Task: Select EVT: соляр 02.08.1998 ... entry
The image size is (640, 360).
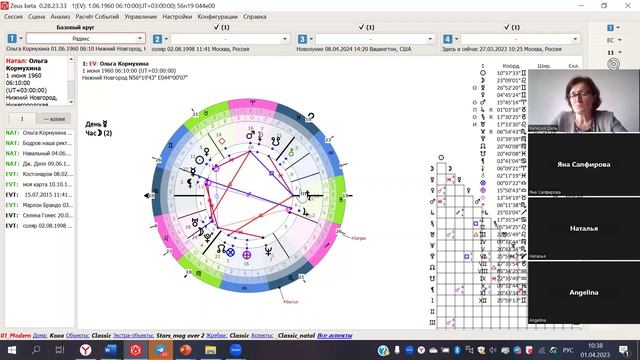Action: pos(39,226)
